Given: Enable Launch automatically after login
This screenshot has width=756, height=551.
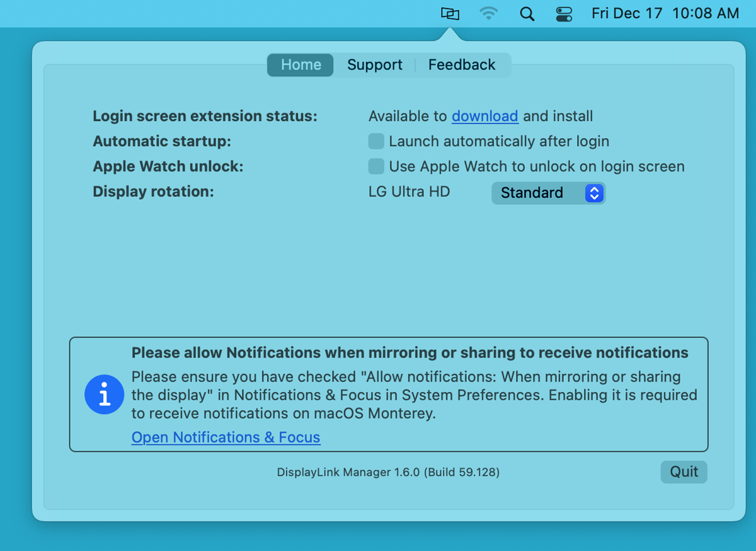Looking at the screenshot, I should (x=376, y=141).
